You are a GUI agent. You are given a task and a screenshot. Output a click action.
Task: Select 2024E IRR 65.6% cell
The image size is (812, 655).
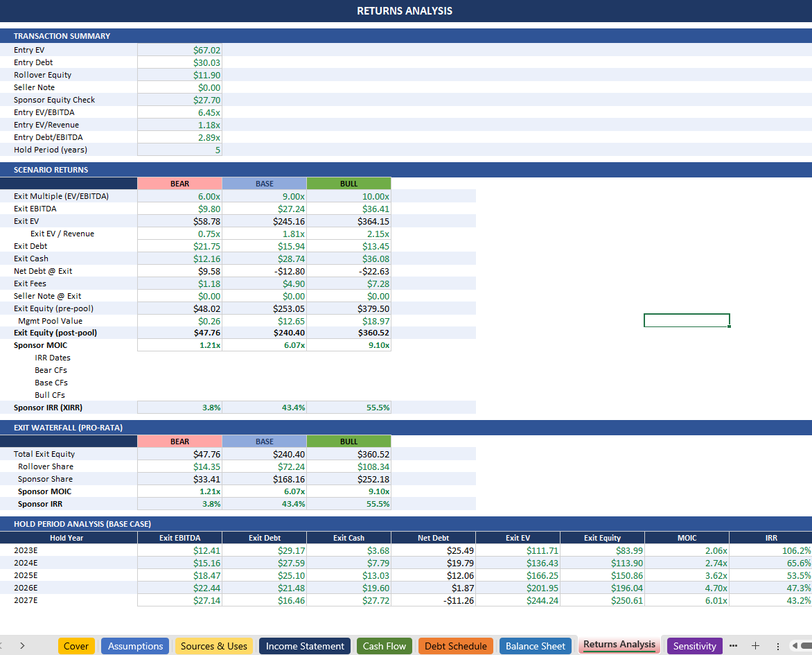[770, 563]
